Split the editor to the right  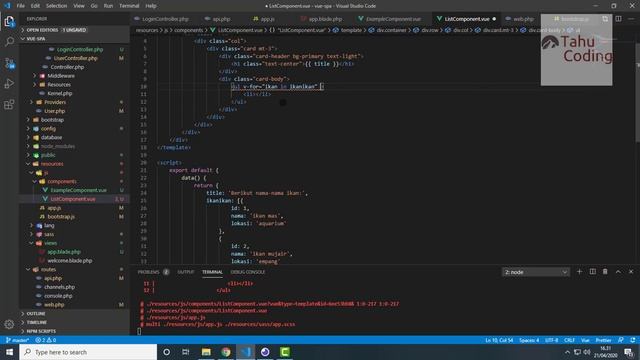click(x=618, y=19)
